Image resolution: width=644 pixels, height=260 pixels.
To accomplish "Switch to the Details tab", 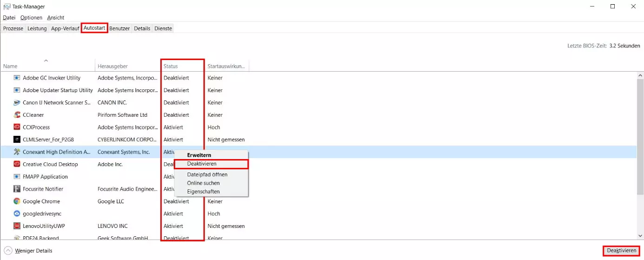I will pyautogui.click(x=142, y=28).
